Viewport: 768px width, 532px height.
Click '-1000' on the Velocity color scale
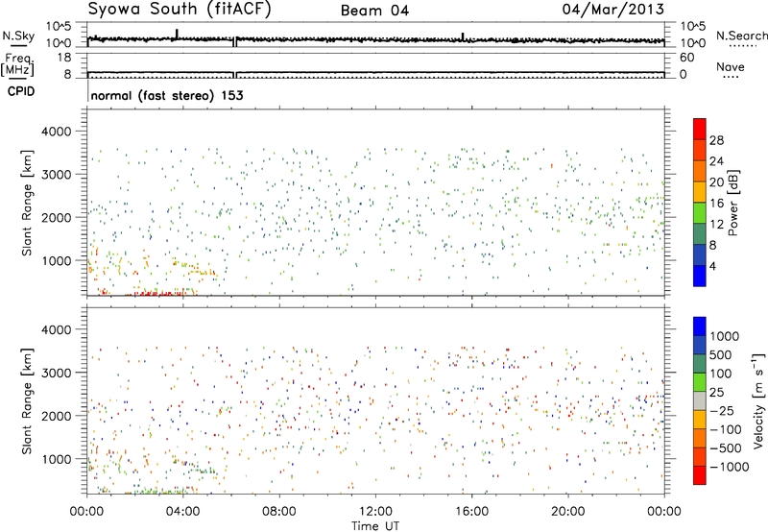(730, 467)
